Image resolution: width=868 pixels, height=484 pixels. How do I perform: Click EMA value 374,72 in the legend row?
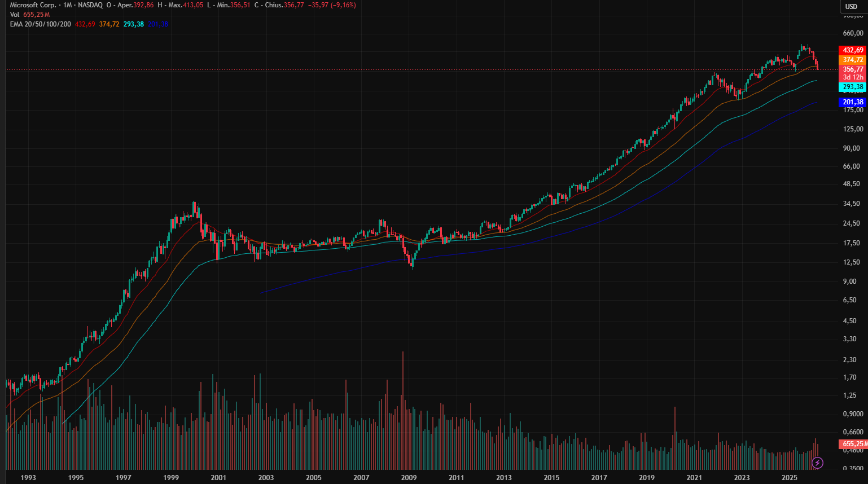click(109, 24)
